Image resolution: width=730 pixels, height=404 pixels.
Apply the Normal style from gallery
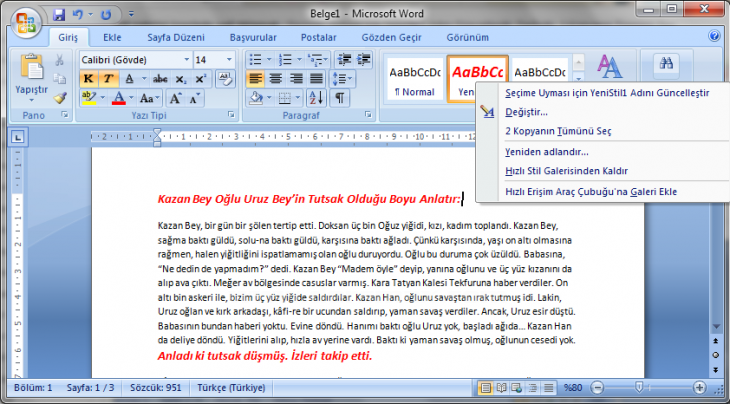pyautogui.click(x=415, y=79)
